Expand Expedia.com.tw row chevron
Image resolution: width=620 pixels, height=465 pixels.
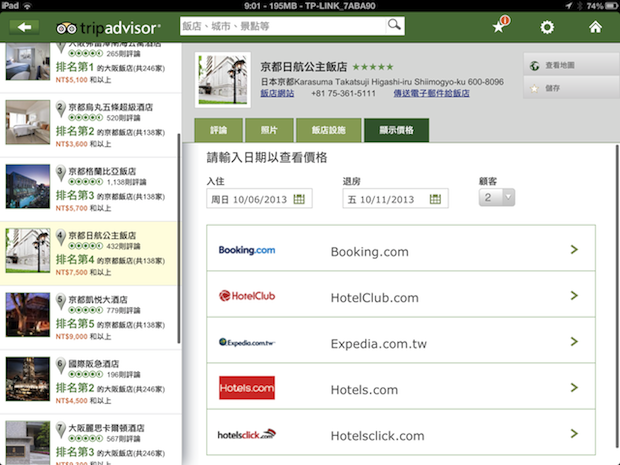pyautogui.click(x=574, y=341)
